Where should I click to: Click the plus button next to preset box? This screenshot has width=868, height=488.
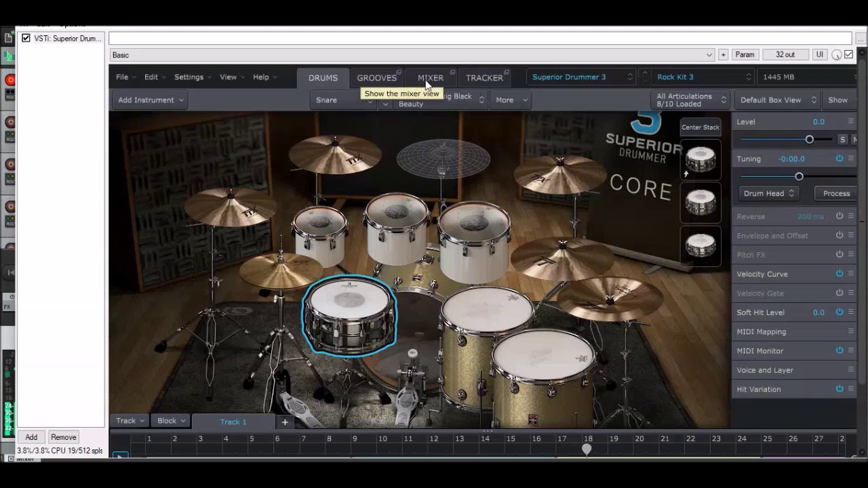coord(723,55)
